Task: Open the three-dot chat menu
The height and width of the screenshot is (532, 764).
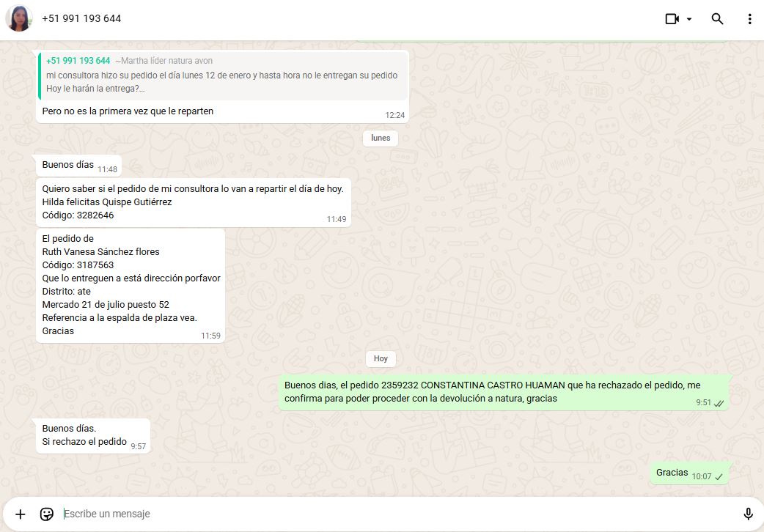Action: [x=749, y=19]
